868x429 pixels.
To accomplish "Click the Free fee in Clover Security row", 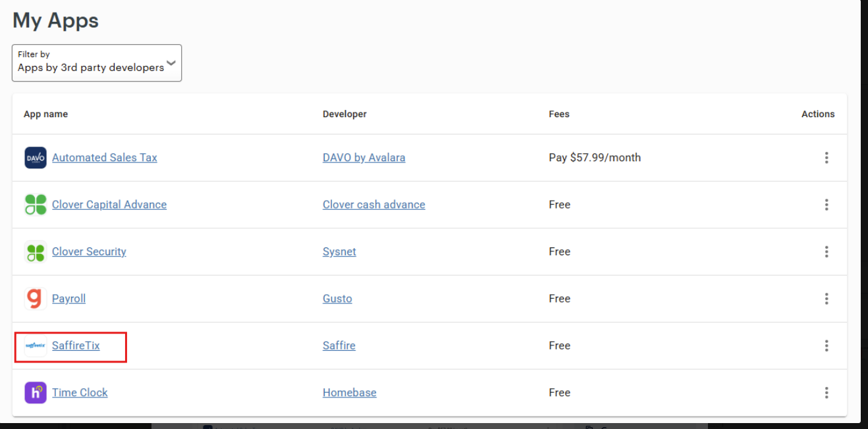I will point(559,252).
